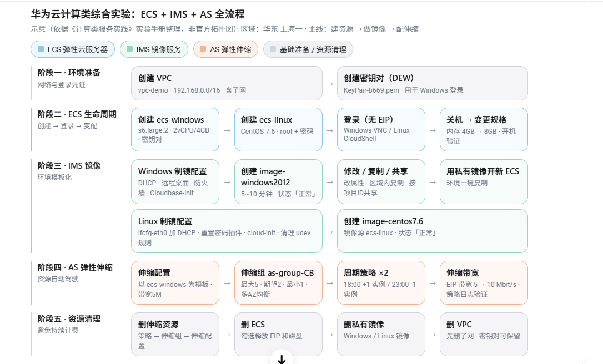Click the 基础准备 / 资源清理 legend chip
Screen dimensions: 603x364
click(x=308, y=49)
